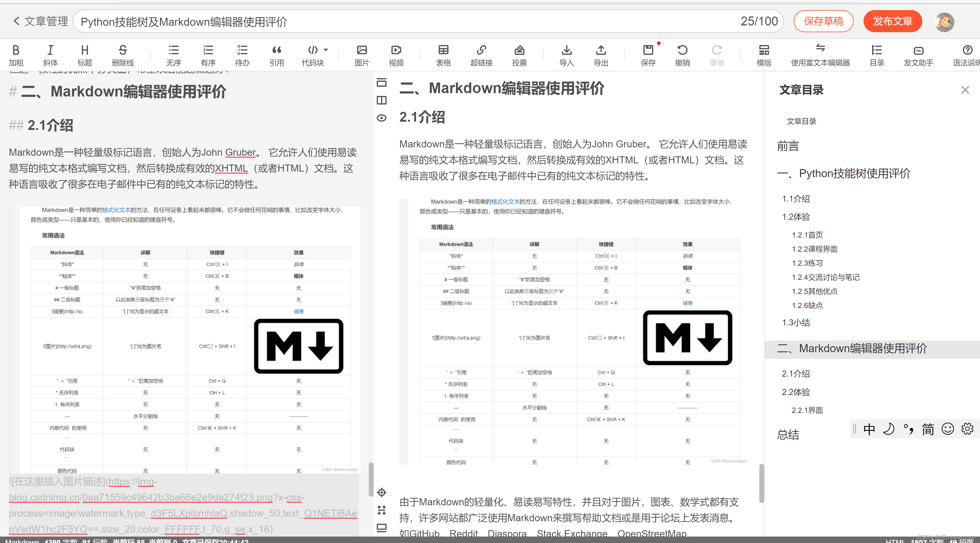The width and height of the screenshot is (980, 543).
Task: Import a file with 导入
Action: click(x=566, y=55)
